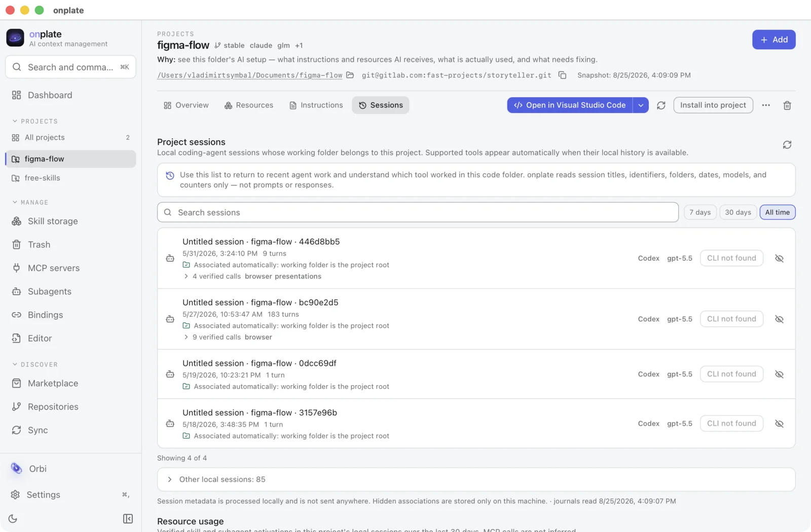Click Install into project
811x532 pixels.
[x=713, y=105]
